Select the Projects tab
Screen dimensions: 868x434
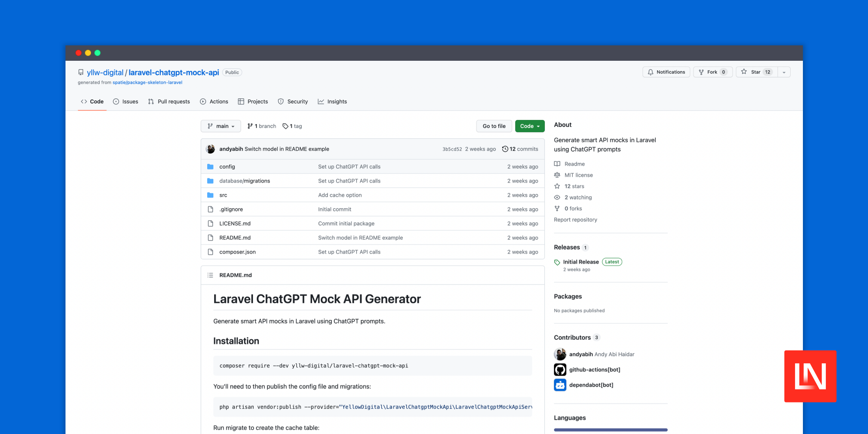coord(257,101)
